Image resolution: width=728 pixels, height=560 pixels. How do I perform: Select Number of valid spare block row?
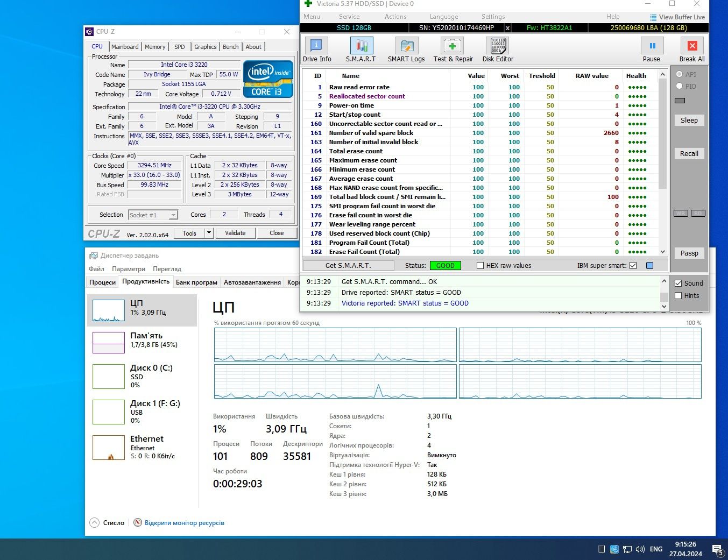pyautogui.click(x=480, y=133)
